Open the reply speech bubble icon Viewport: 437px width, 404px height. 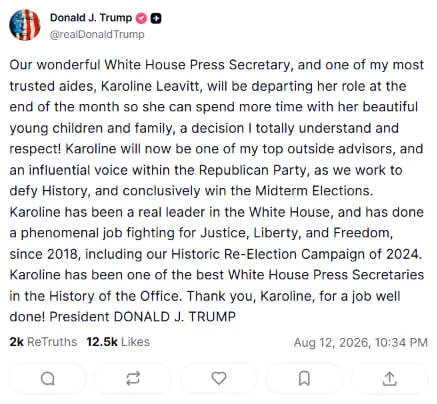(48, 379)
